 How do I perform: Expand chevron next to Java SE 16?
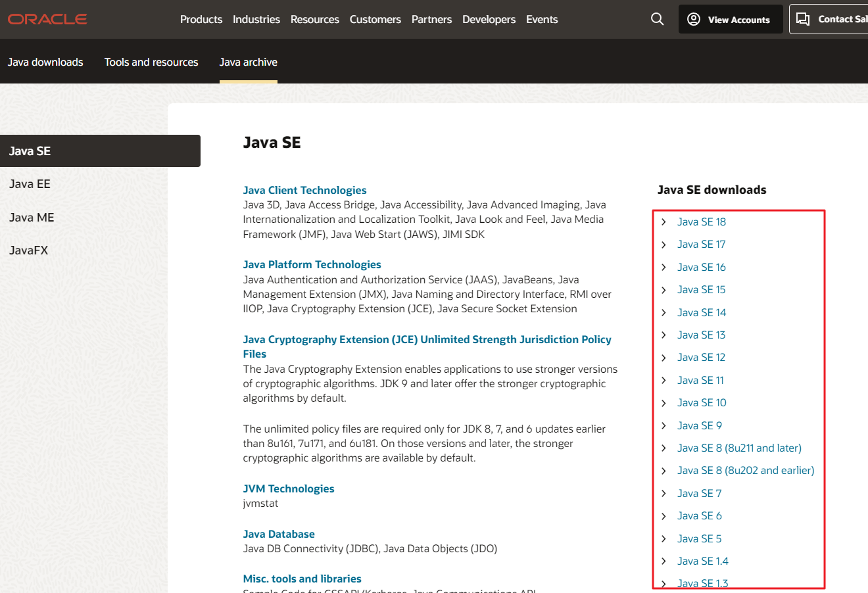[663, 267]
